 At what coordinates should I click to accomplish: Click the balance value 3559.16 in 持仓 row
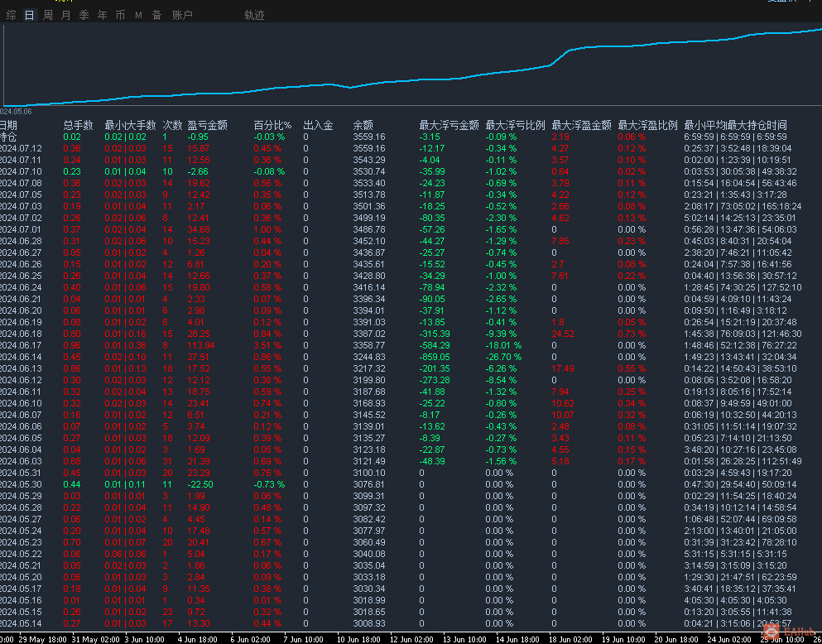369,137
